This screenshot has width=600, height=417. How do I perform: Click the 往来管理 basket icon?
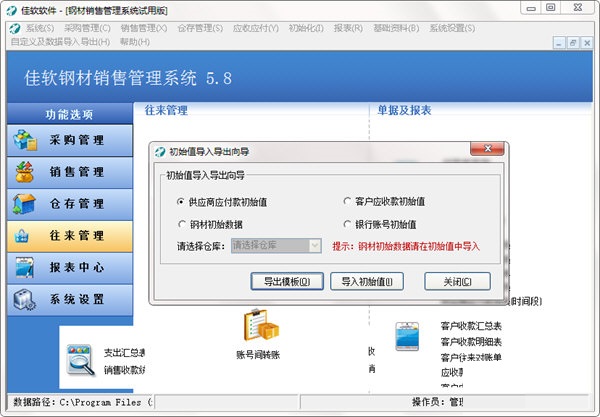tap(21, 236)
